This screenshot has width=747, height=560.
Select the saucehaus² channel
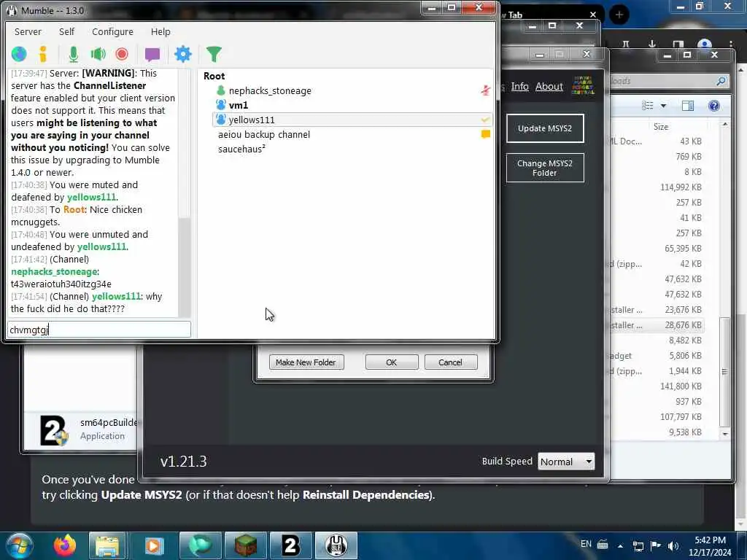(241, 149)
